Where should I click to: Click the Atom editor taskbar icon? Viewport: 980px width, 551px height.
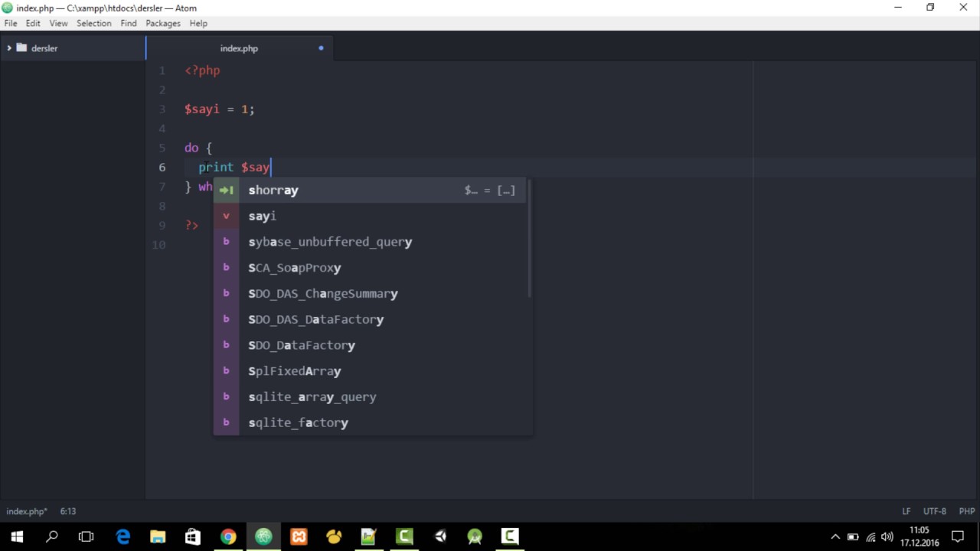[263, 536]
